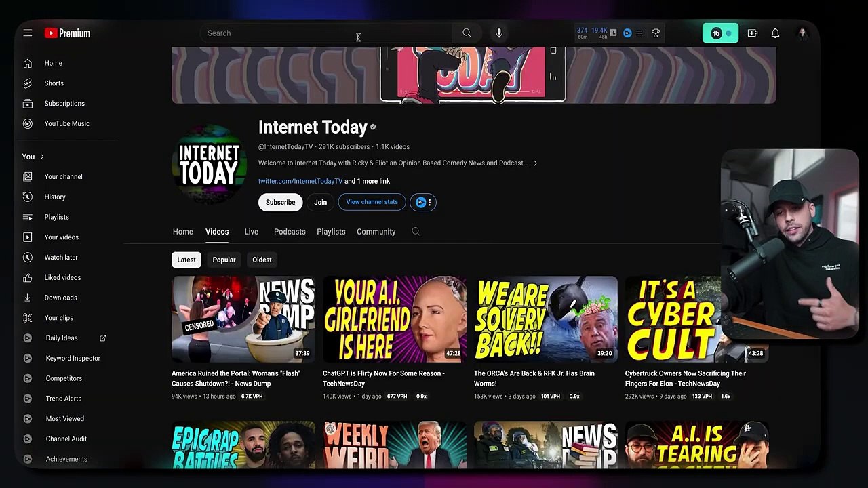The height and width of the screenshot is (488, 868).
Task: Open vidIQ dropdown next to channel stats
Action: pos(423,202)
